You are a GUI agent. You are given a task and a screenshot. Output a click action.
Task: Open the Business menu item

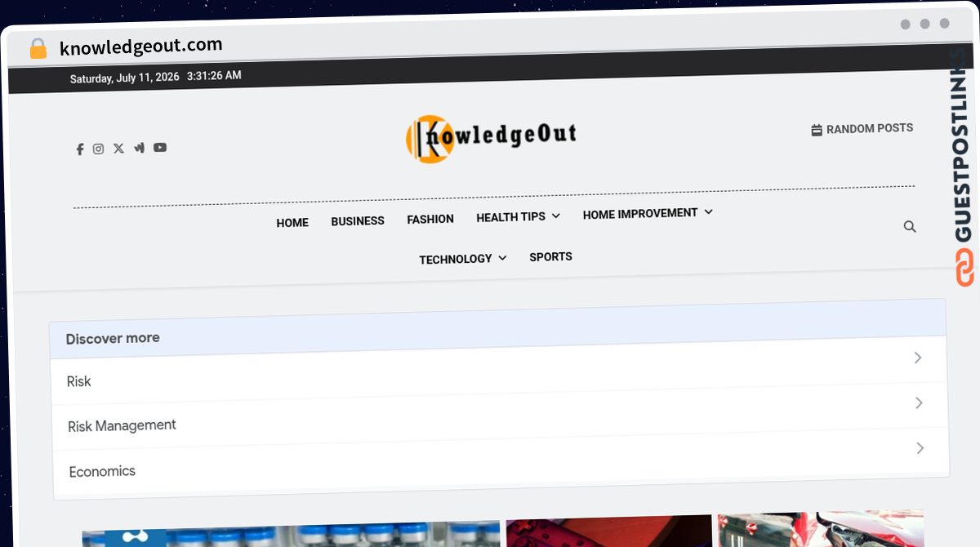tap(358, 221)
